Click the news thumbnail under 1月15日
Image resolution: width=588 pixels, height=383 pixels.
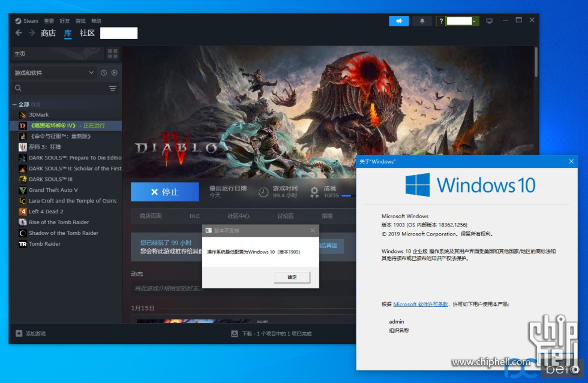click(193, 321)
